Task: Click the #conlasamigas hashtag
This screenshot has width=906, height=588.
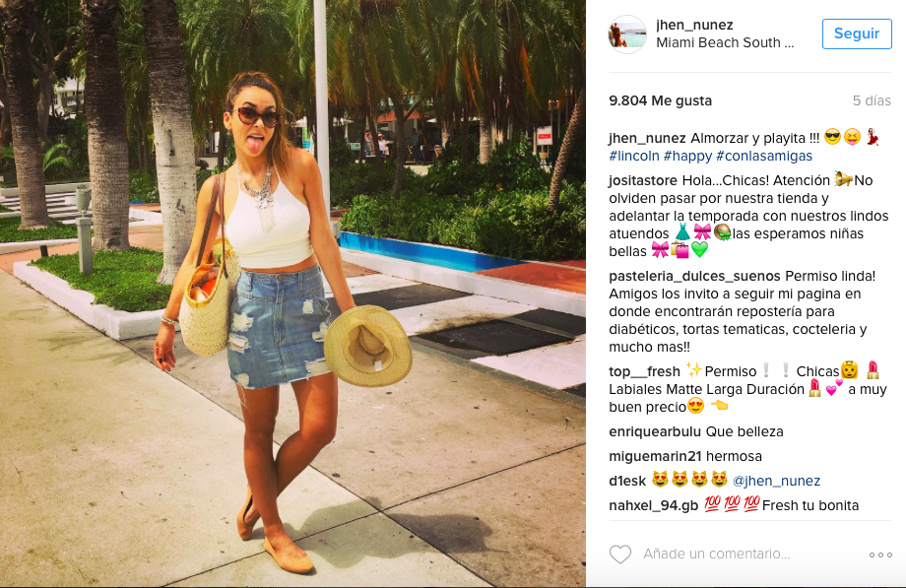Action: click(x=764, y=156)
